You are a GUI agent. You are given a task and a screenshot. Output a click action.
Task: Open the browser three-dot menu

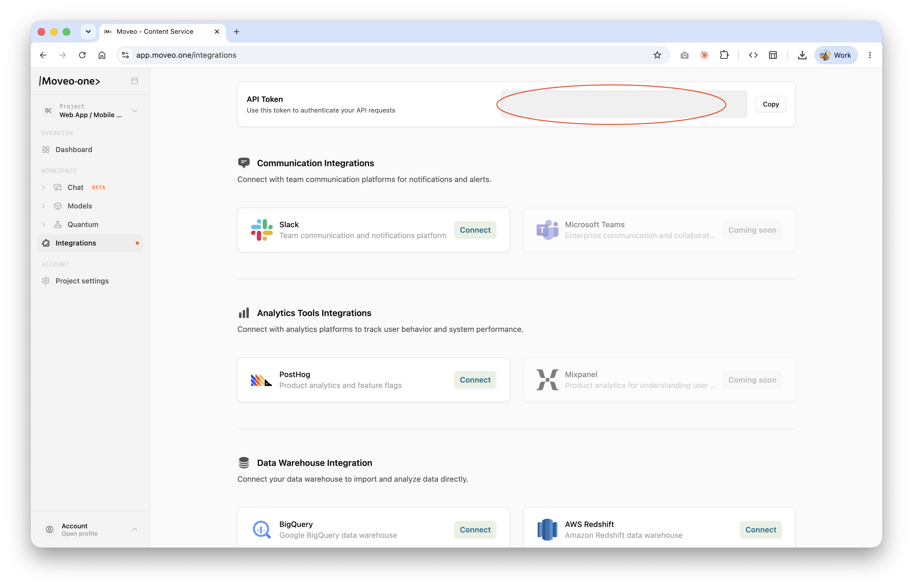(x=870, y=55)
